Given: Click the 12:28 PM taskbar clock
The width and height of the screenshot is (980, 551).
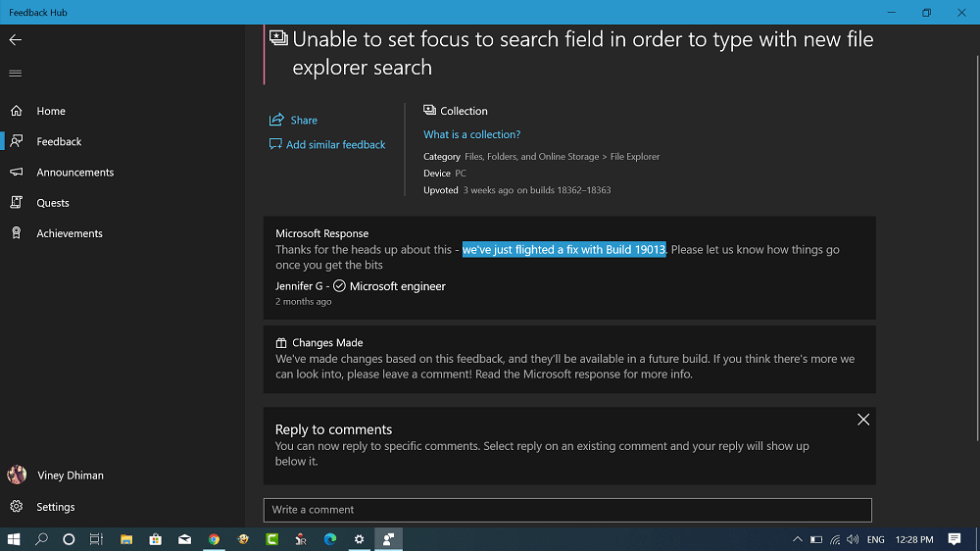Looking at the screenshot, I should (x=914, y=539).
